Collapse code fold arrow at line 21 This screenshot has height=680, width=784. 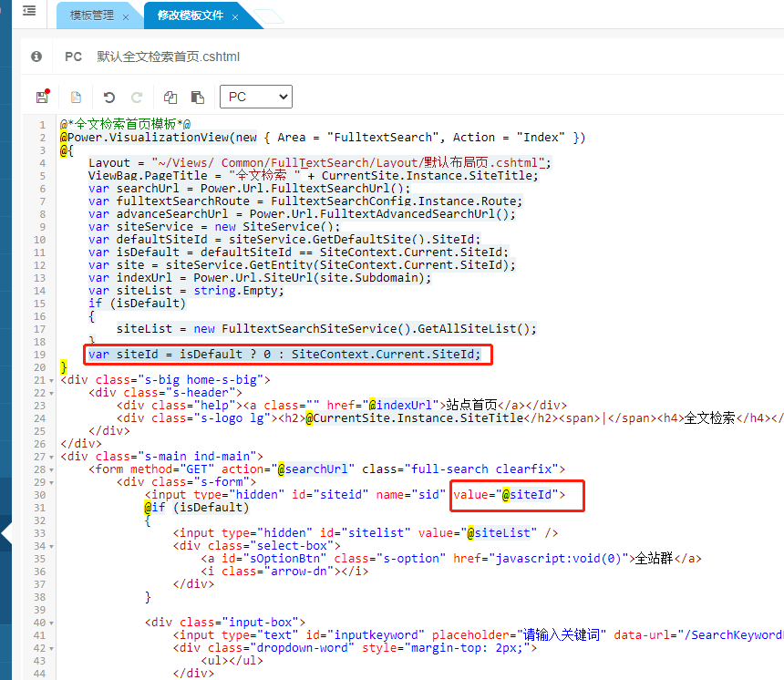pyautogui.click(x=50, y=379)
